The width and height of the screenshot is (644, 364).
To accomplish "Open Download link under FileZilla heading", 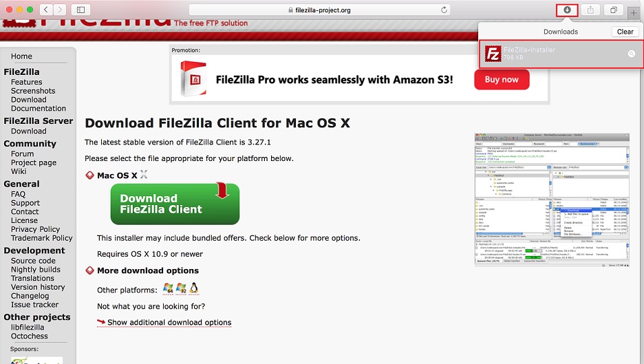I will pos(29,99).
